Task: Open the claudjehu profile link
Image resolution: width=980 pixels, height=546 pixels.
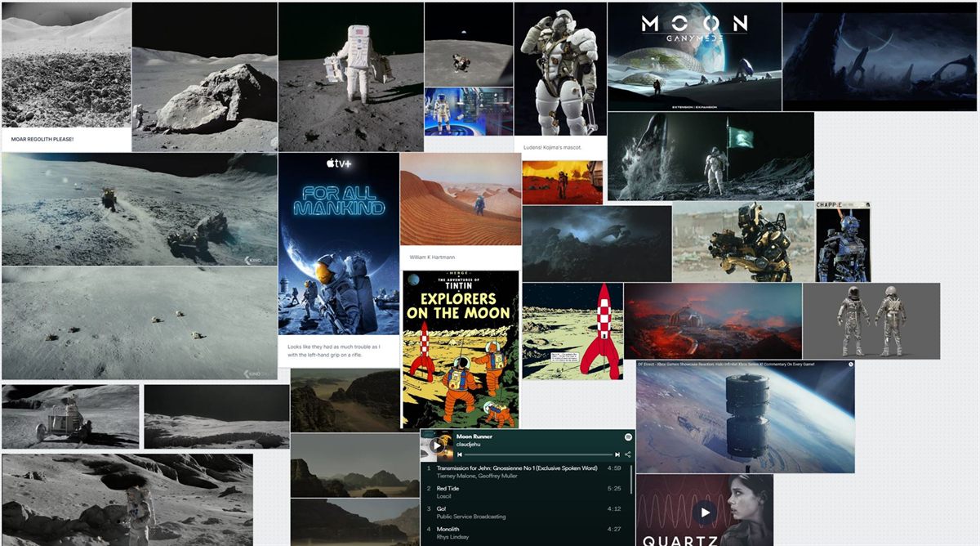Action: 467,445
